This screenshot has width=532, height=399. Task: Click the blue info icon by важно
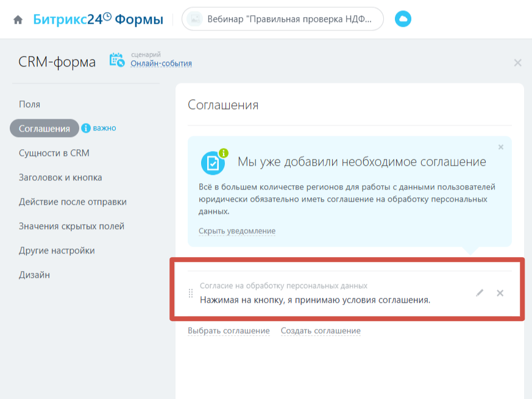point(86,129)
